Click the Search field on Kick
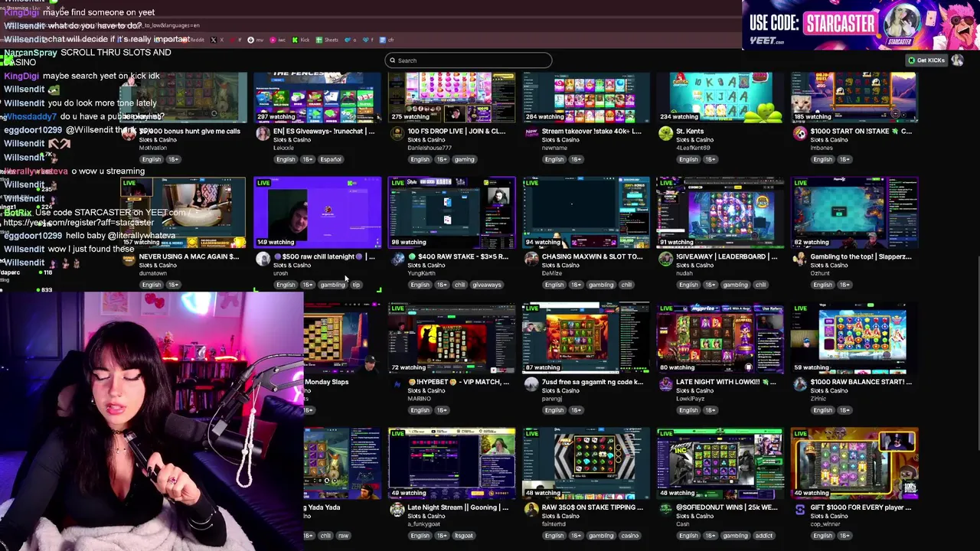This screenshot has height=551, width=980. pyautogui.click(x=468, y=60)
